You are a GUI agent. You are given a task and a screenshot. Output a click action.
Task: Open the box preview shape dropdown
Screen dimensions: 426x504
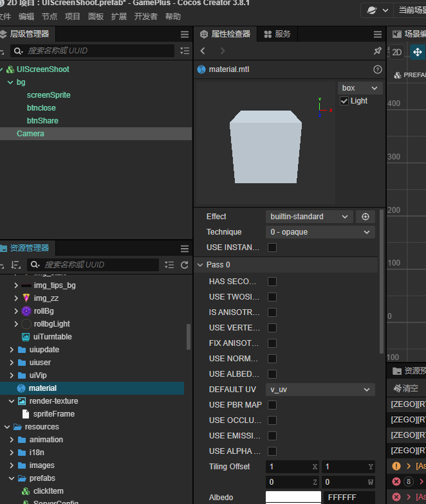360,88
